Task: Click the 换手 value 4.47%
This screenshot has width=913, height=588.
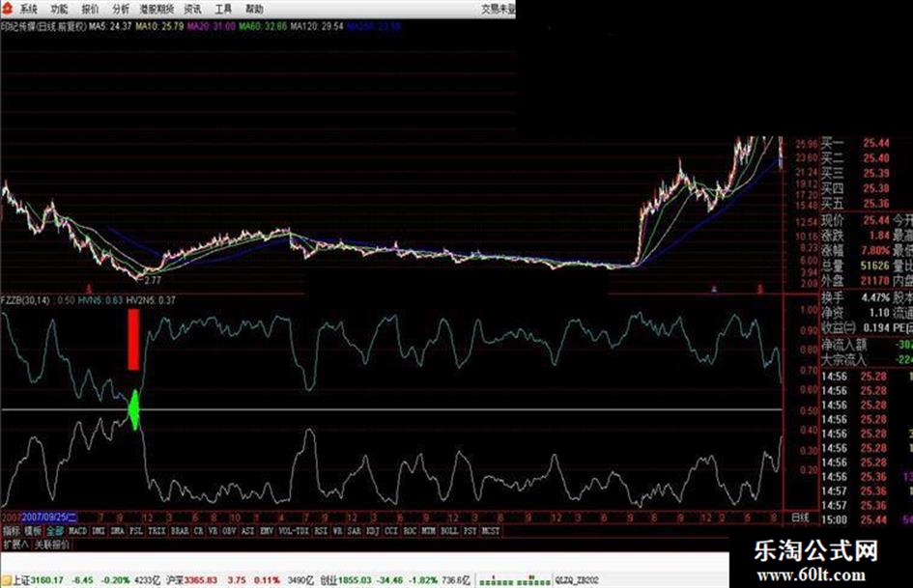Action: click(876, 297)
